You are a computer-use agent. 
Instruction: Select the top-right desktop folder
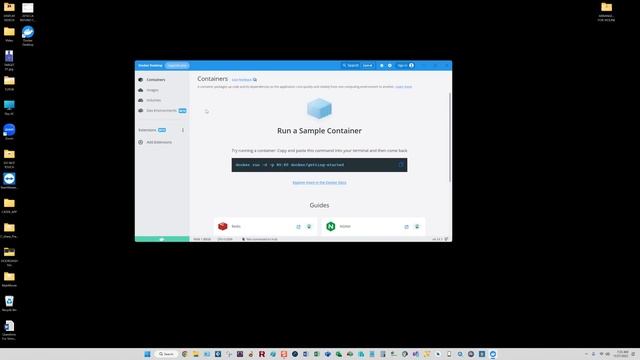pyautogui.click(x=607, y=12)
